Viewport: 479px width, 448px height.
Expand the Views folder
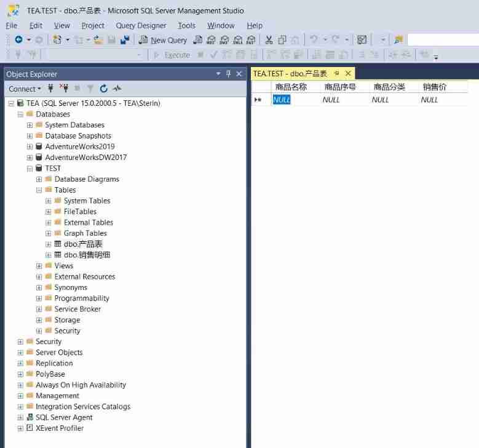click(39, 266)
